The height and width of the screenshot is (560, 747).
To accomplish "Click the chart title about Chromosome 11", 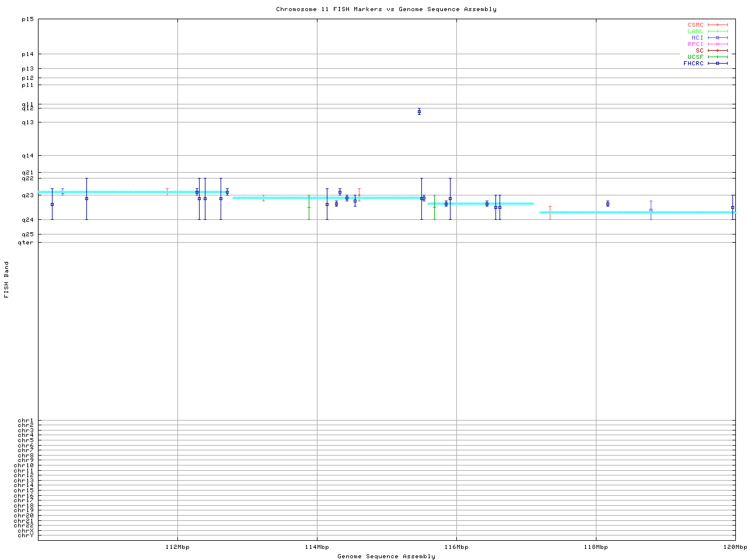I will pos(386,9).
